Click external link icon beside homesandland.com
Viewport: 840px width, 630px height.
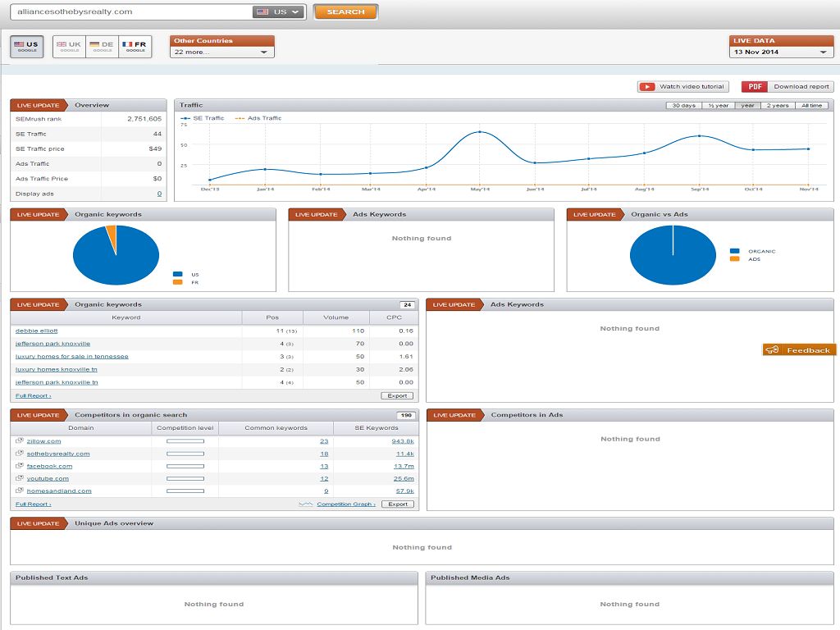click(x=20, y=491)
